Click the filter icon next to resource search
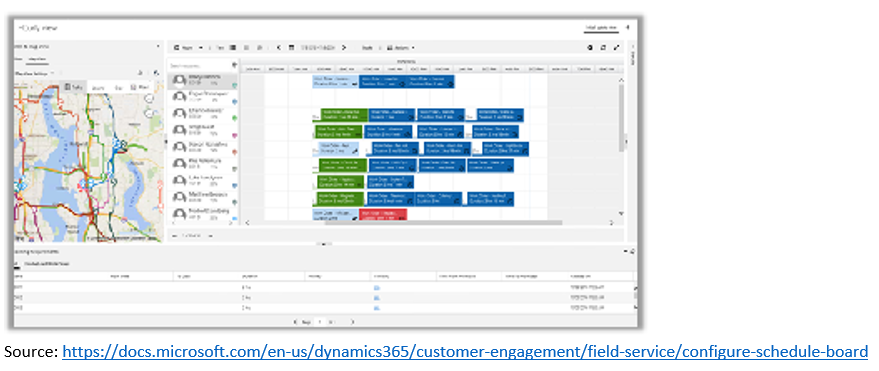This screenshot has height=371, width=879. (x=234, y=66)
